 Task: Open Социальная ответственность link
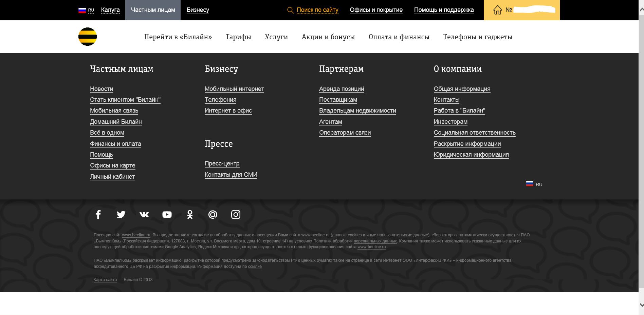pos(475,133)
